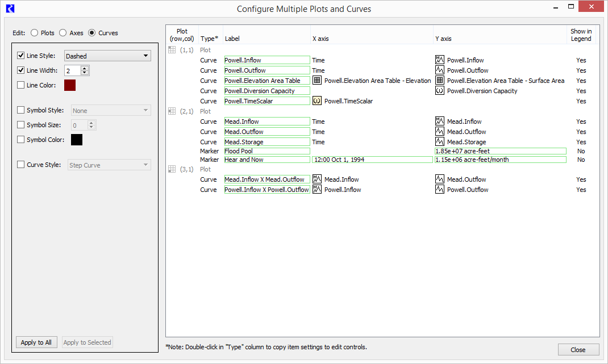Viewport: 608px width, 364px height.
Task: Click the Close button at bottom right
Action: [578, 350]
